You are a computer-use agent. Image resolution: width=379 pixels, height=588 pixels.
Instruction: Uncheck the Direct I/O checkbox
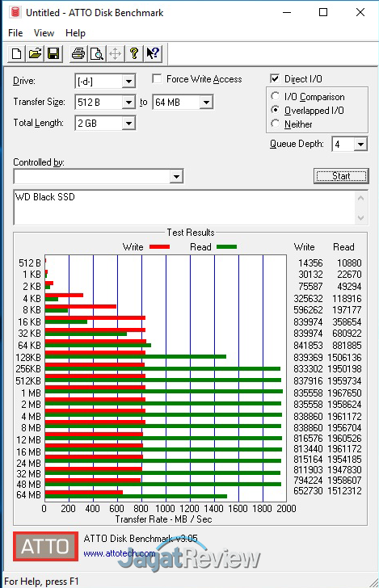point(275,79)
